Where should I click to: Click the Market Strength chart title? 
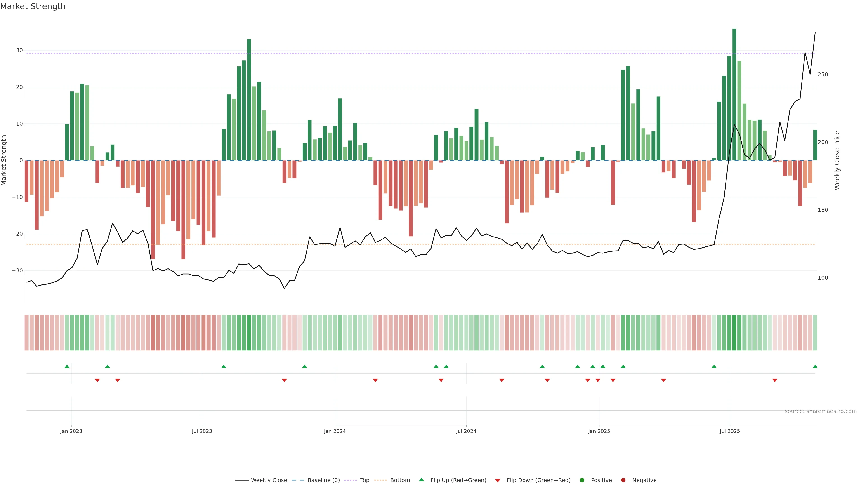[x=33, y=6]
